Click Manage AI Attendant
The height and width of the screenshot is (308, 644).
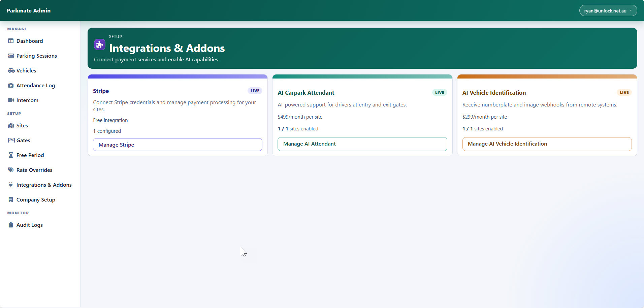[x=362, y=144]
